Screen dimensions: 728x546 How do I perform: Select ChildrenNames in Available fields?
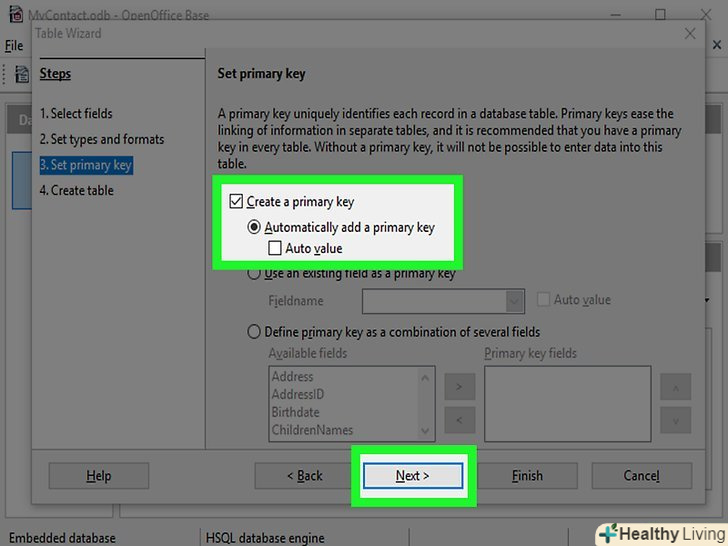(x=312, y=430)
